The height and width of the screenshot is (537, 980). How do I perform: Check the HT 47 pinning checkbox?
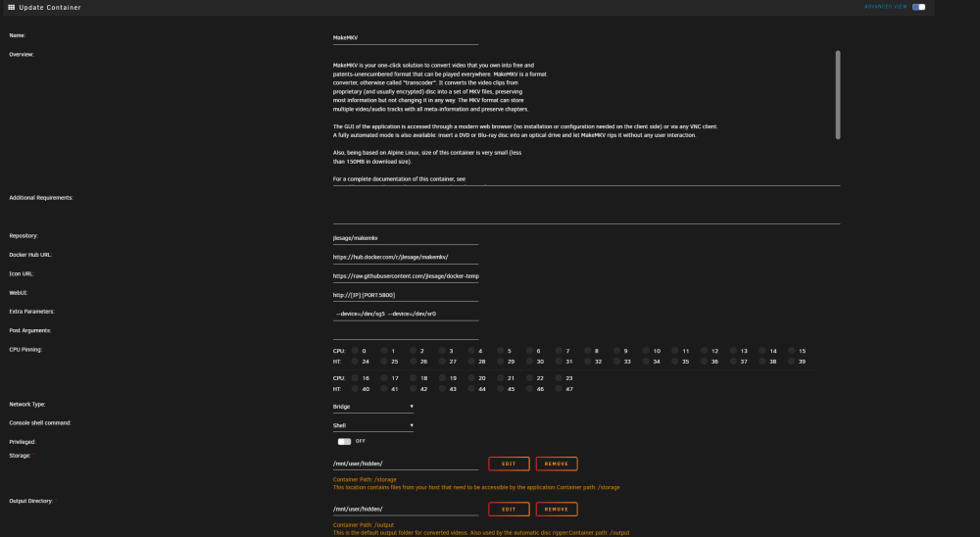[559, 389]
